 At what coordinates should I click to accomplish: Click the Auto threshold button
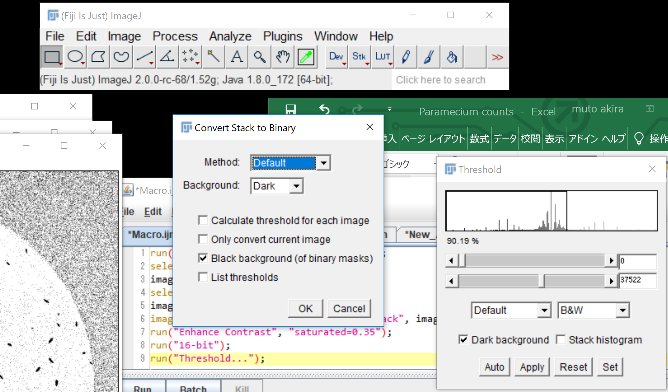tap(494, 367)
